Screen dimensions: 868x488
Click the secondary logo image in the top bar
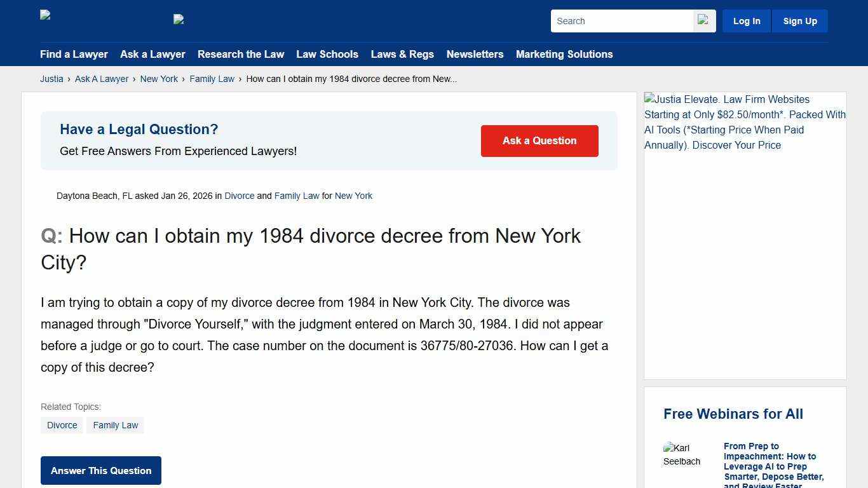coord(179,20)
